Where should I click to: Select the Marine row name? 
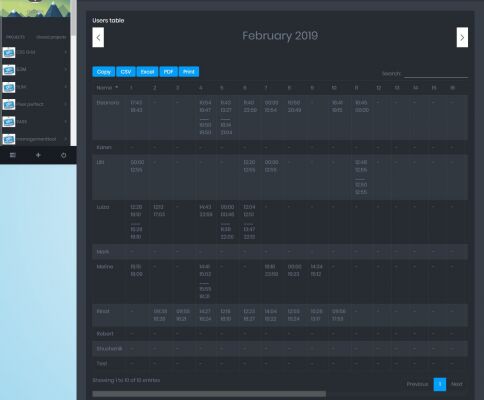(x=105, y=267)
